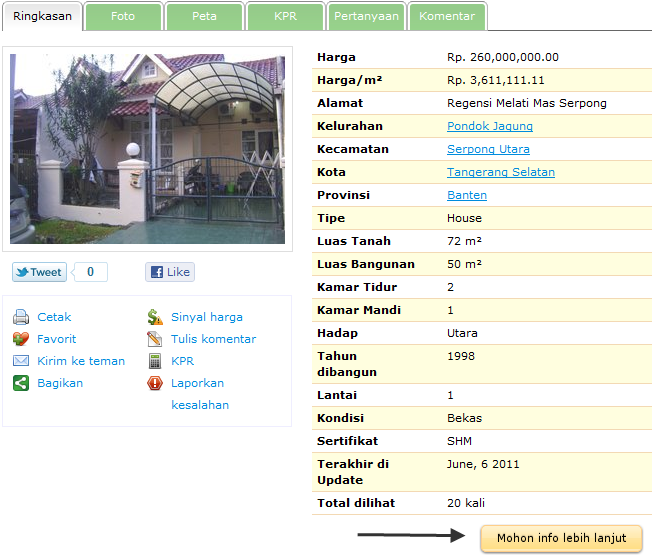657x557 pixels.
Task: Click the Favorit link
Action: (x=57, y=339)
